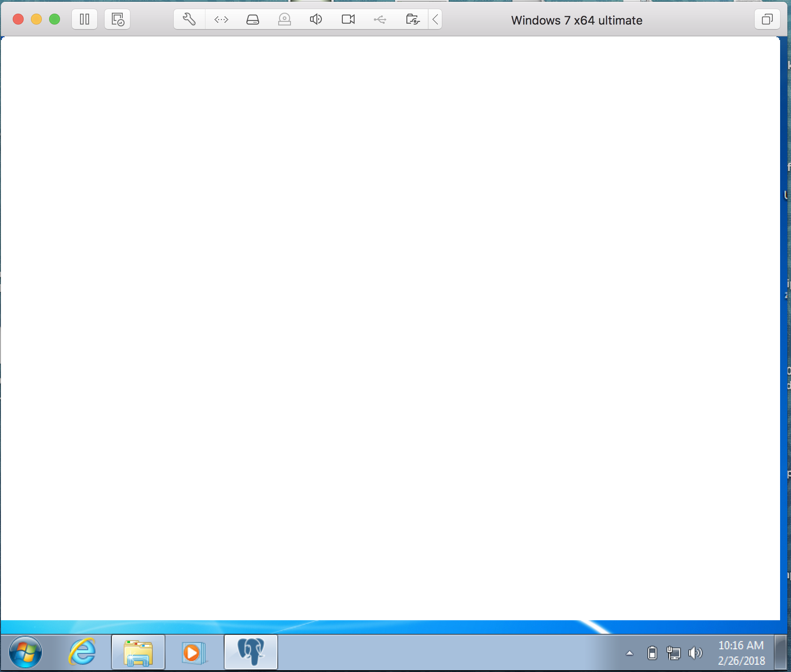This screenshot has width=791, height=672.
Task: Open the Windows Start menu
Action: tap(25, 653)
